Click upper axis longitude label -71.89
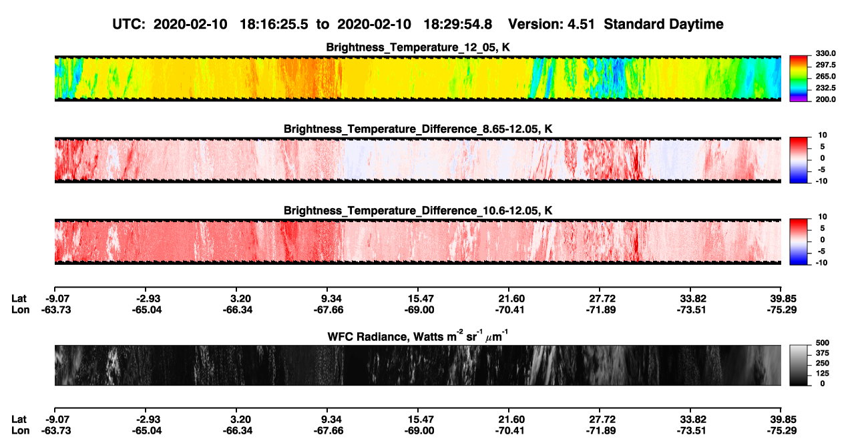The height and width of the screenshot is (445, 868). [x=602, y=310]
